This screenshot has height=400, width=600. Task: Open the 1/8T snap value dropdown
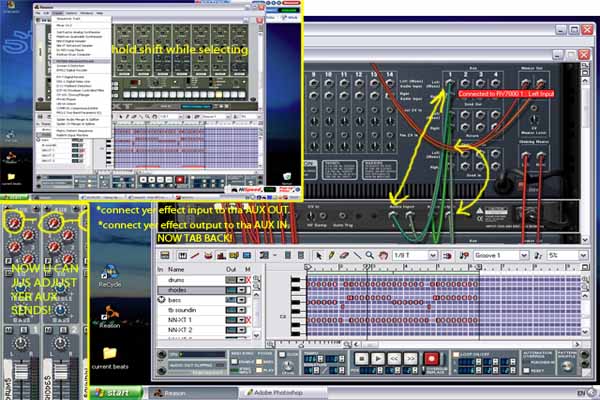433,255
